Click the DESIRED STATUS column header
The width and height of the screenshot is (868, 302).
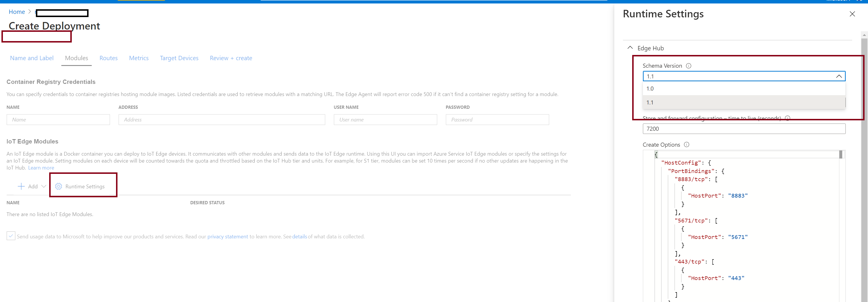(x=207, y=202)
